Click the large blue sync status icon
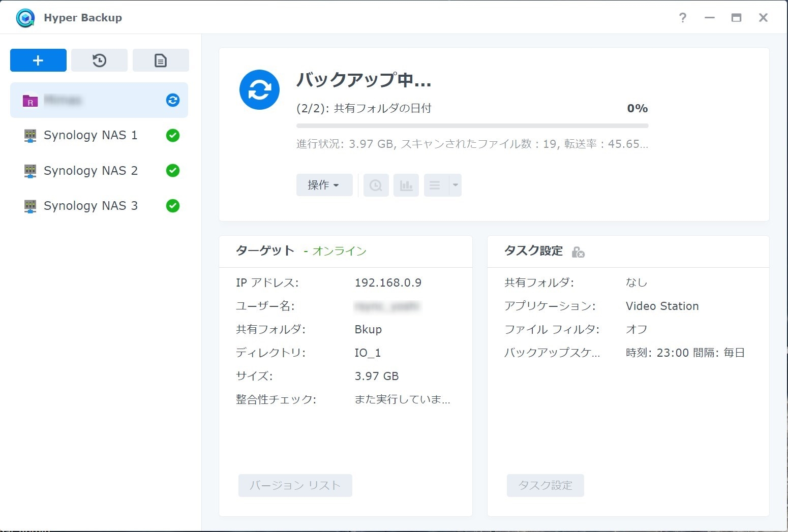The width and height of the screenshot is (788, 532). click(259, 90)
